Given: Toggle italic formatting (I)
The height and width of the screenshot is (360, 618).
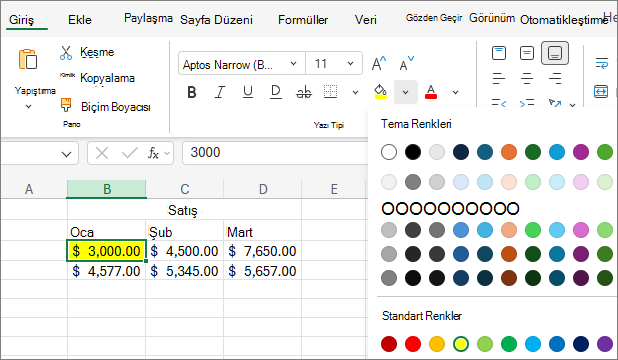Looking at the screenshot, I should click(x=220, y=92).
